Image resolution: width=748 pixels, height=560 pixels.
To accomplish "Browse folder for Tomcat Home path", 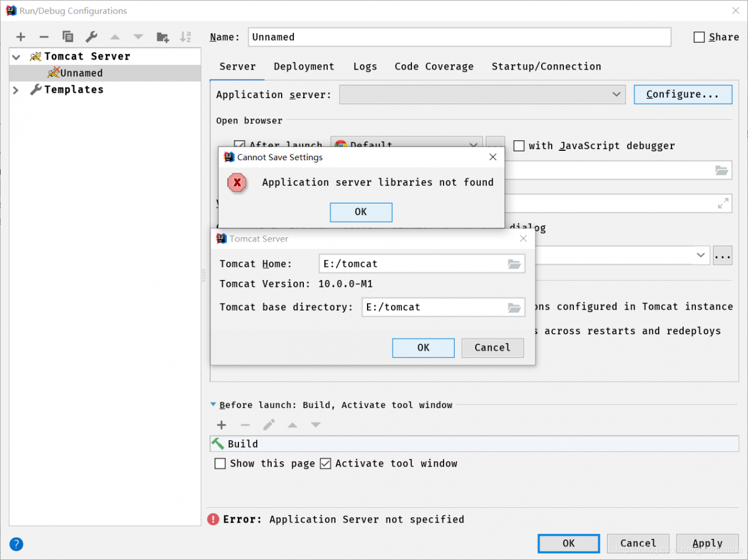I will point(514,264).
